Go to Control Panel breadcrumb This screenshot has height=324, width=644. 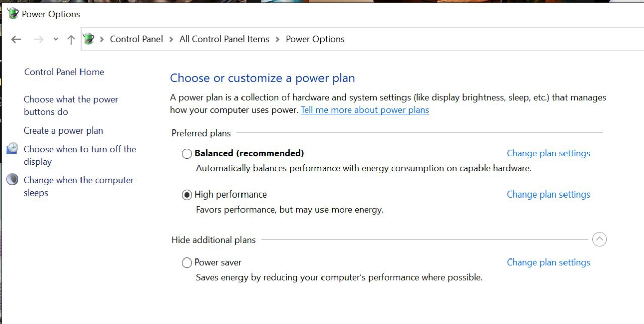tap(136, 39)
